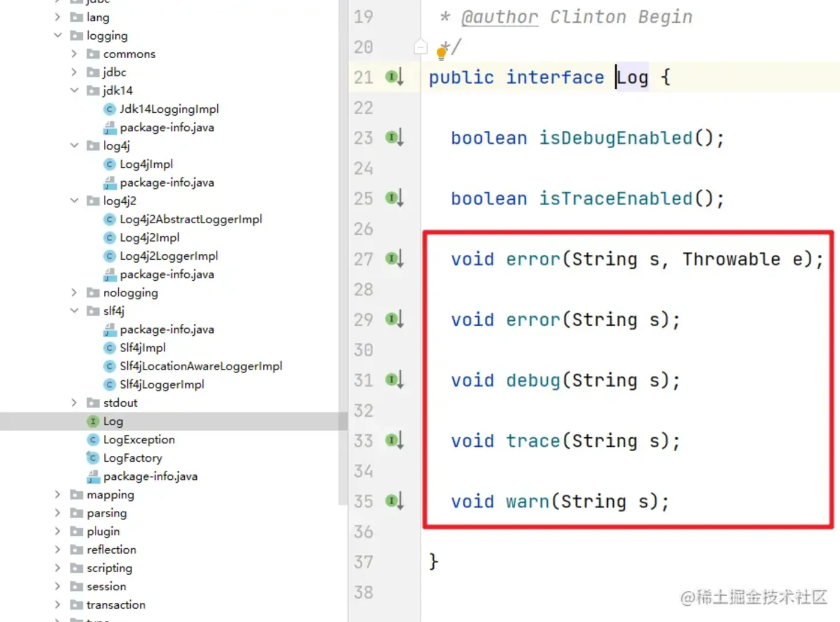This screenshot has width=840, height=622.
Task: Expand the nologging package
Action: [x=74, y=293]
